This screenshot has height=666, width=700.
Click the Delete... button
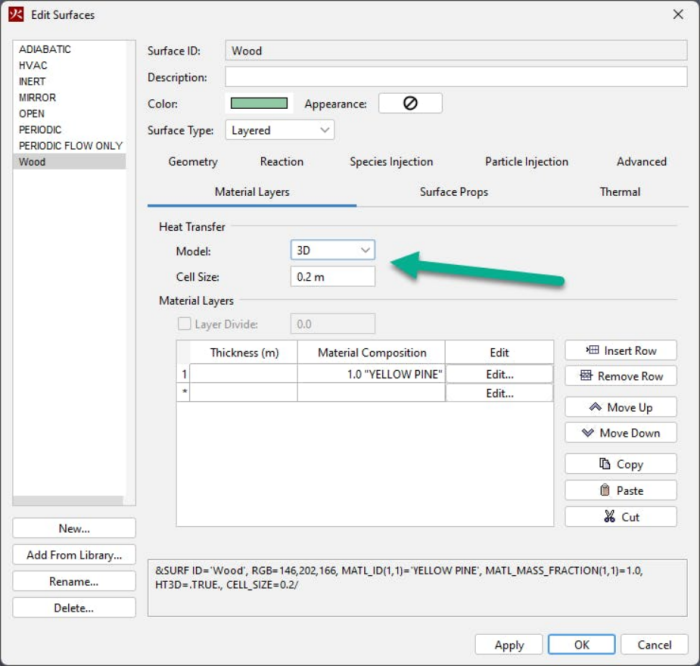(74, 608)
